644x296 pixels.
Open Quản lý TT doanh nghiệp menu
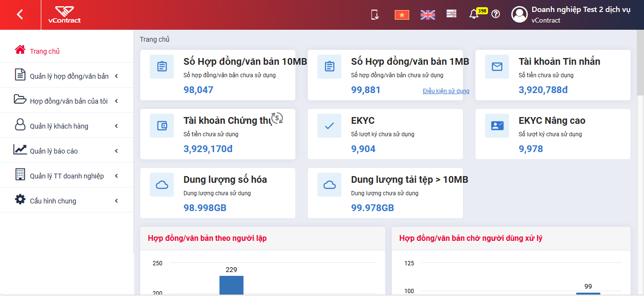pos(67,175)
